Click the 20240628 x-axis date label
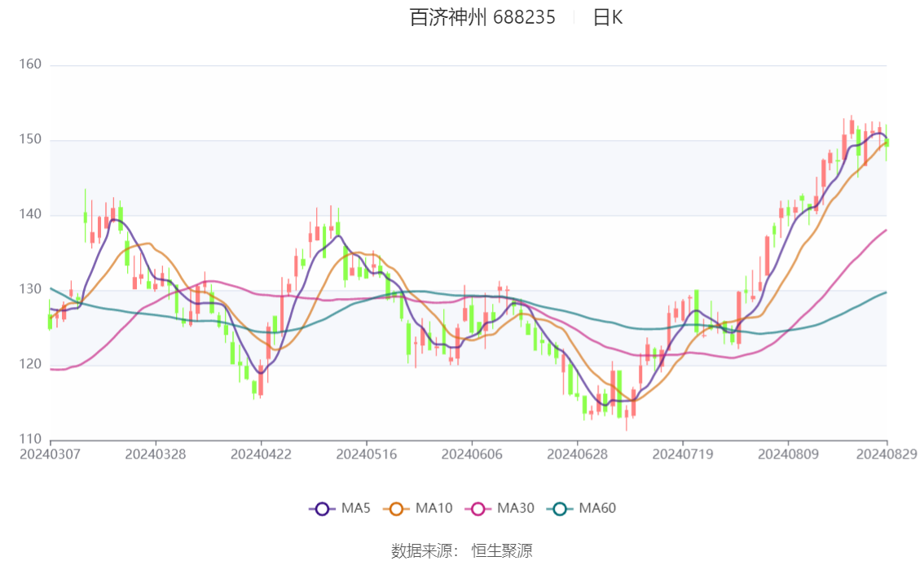 [x=578, y=454]
